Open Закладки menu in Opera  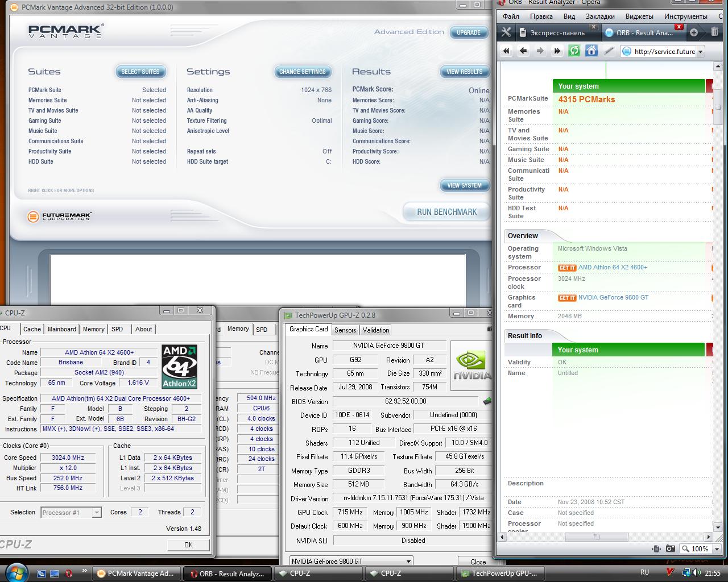(x=600, y=16)
